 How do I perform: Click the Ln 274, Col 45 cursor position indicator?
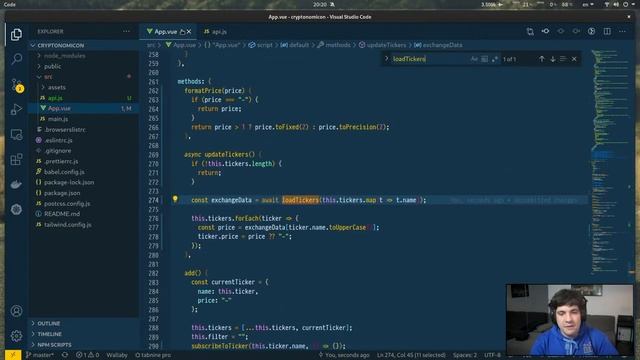[411, 355]
